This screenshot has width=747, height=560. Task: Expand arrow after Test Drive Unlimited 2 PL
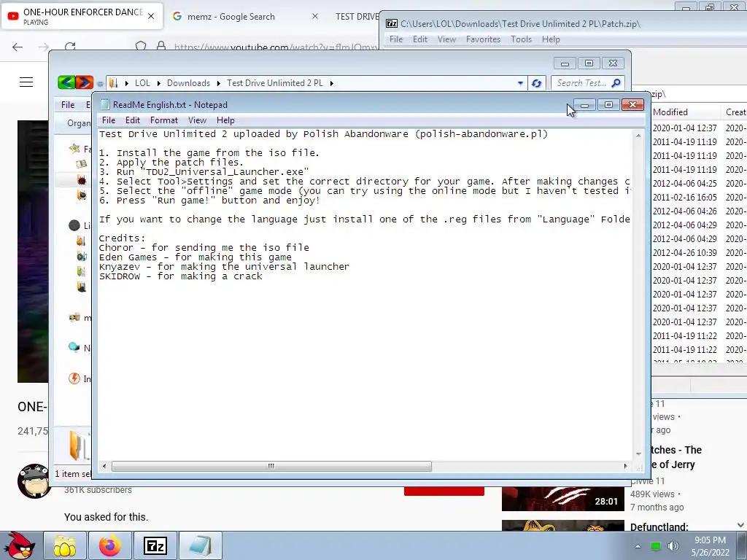(x=332, y=83)
